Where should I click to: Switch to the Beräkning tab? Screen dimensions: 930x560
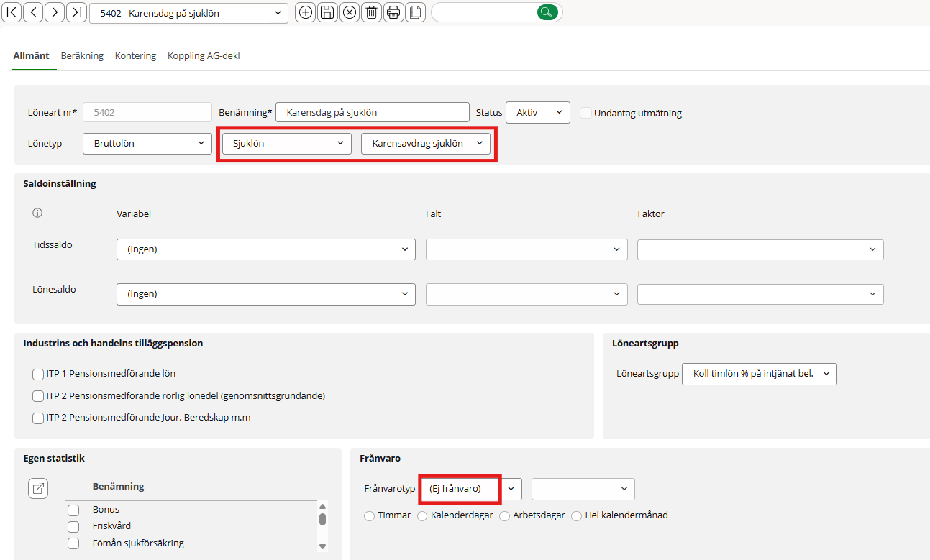82,56
